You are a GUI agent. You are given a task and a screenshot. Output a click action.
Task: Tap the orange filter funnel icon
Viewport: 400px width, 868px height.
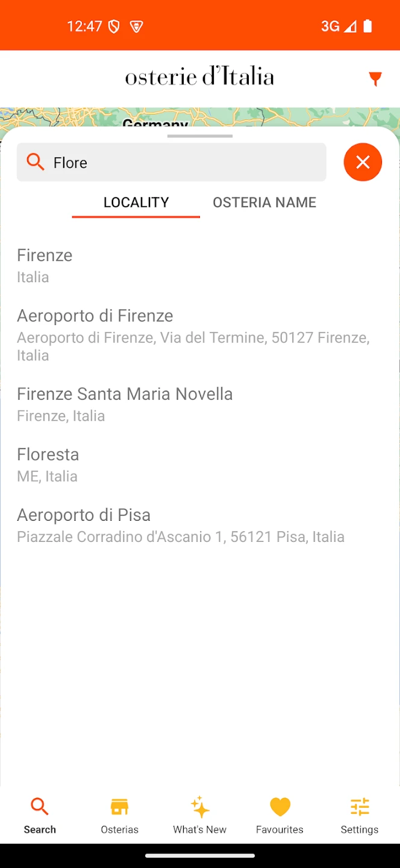[x=375, y=78]
